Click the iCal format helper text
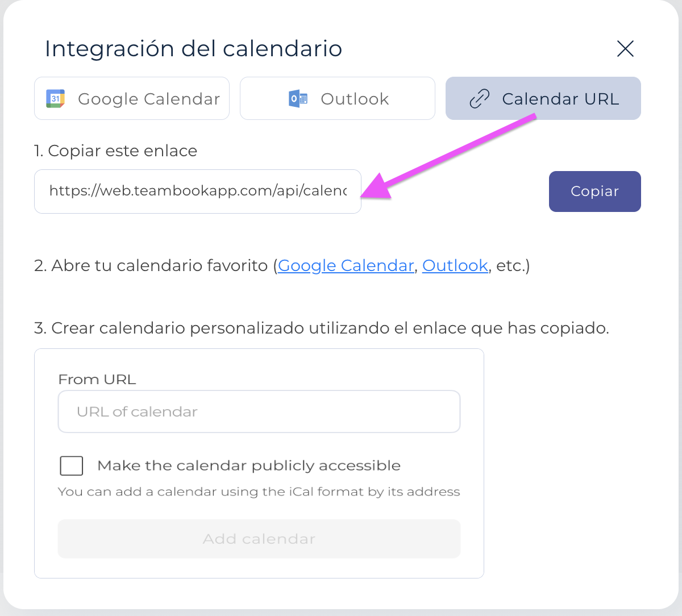The image size is (682, 616). (x=259, y=492)
